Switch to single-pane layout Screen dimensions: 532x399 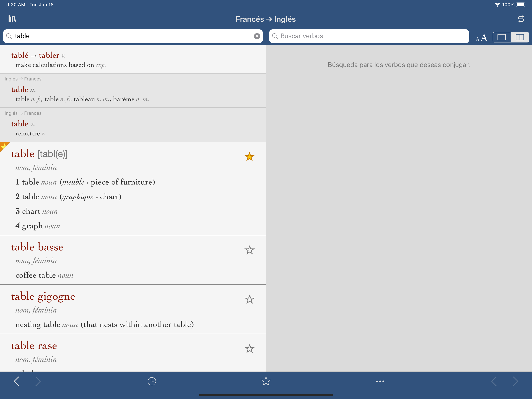tap(501, 37)
